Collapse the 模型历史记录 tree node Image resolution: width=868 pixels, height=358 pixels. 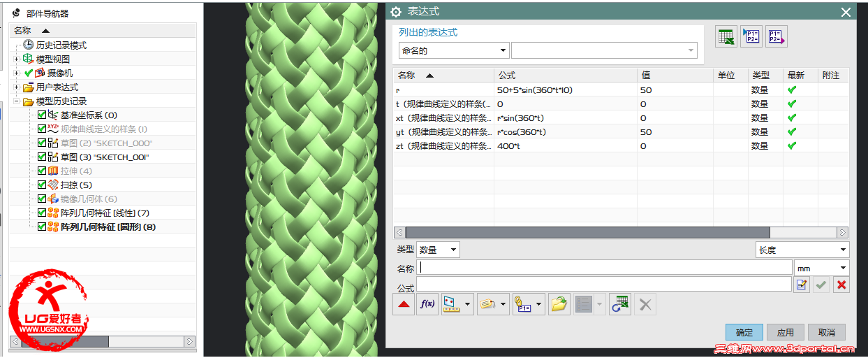point(16,101)
